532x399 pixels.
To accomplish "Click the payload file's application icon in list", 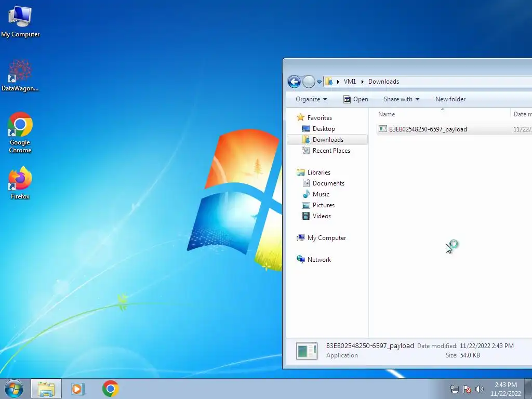I will [x=383, y=129].
